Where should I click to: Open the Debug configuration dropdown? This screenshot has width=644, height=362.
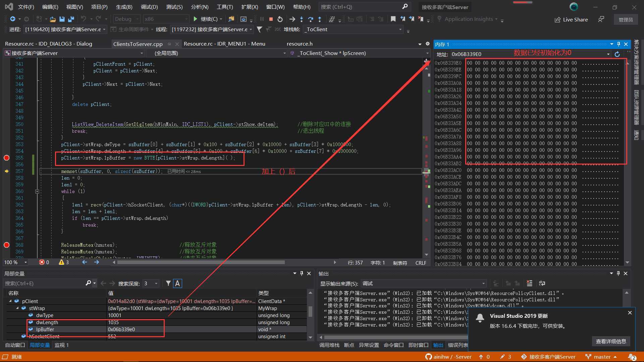tap(126, 19)
